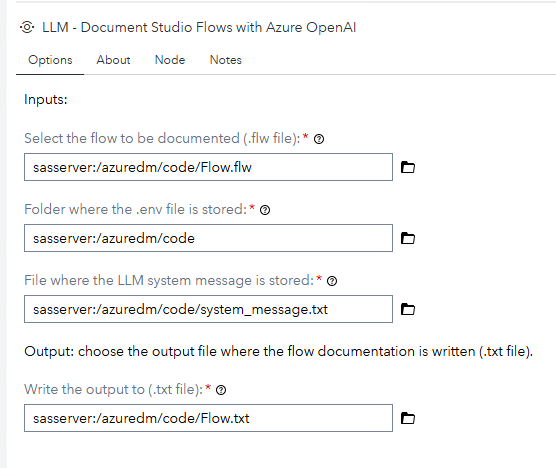Screen dimensions: 556x468
Task: Show help for the LLM system message field
Action: (x=332, y=281)
